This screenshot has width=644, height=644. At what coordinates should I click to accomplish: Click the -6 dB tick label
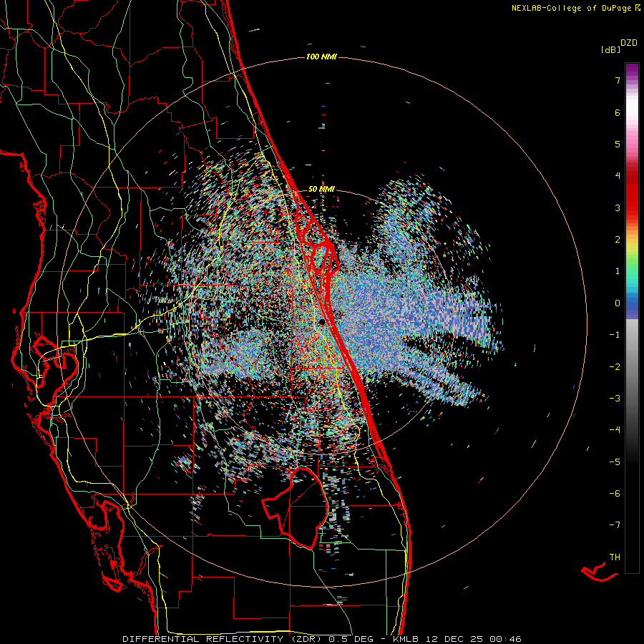point(615,494)
